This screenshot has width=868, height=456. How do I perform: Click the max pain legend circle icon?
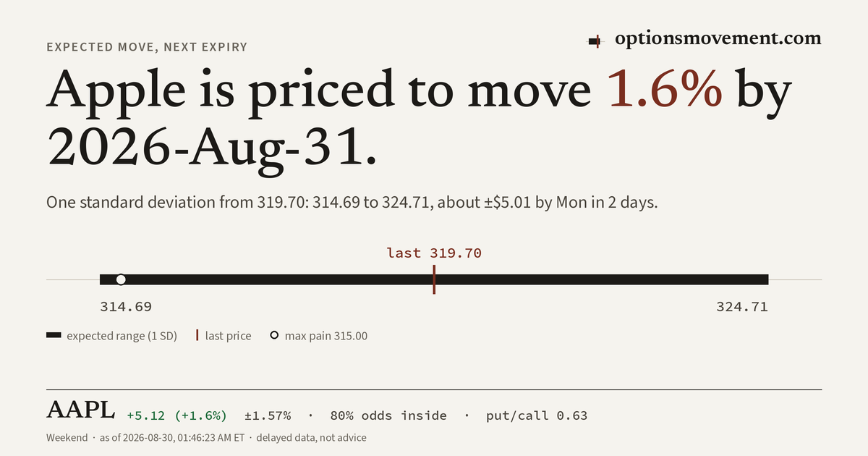pos(274,336)
